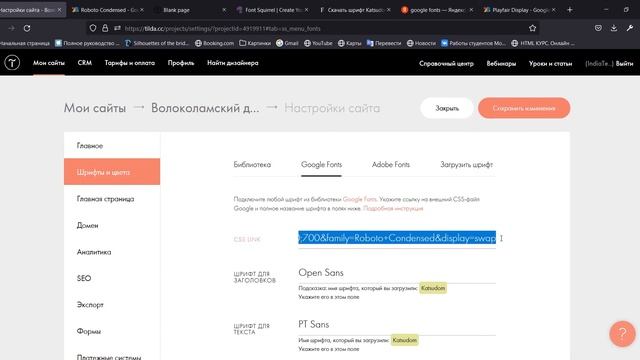Open Тарифы и оплата menu item

pyautogui.click(x=129, y=63)
